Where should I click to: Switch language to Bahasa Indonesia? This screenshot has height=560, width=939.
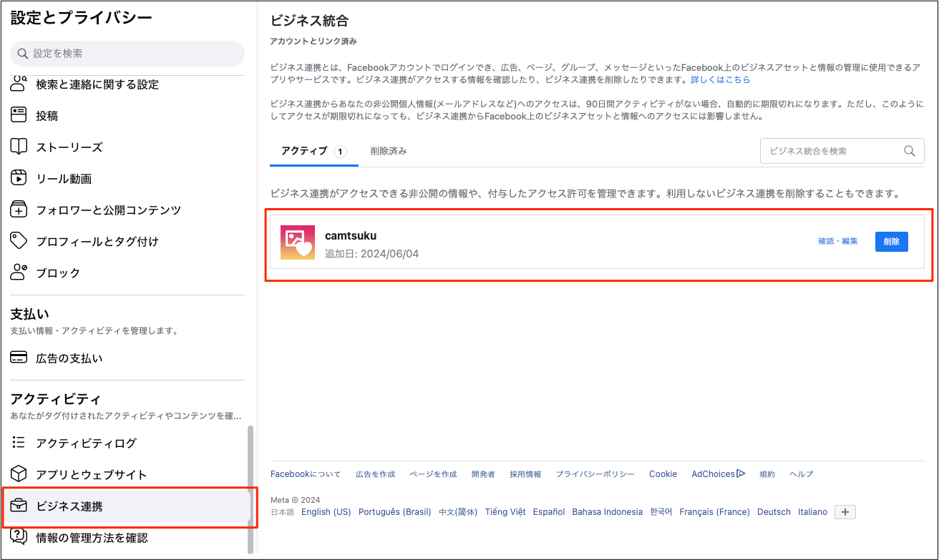[x=608, y=512]
